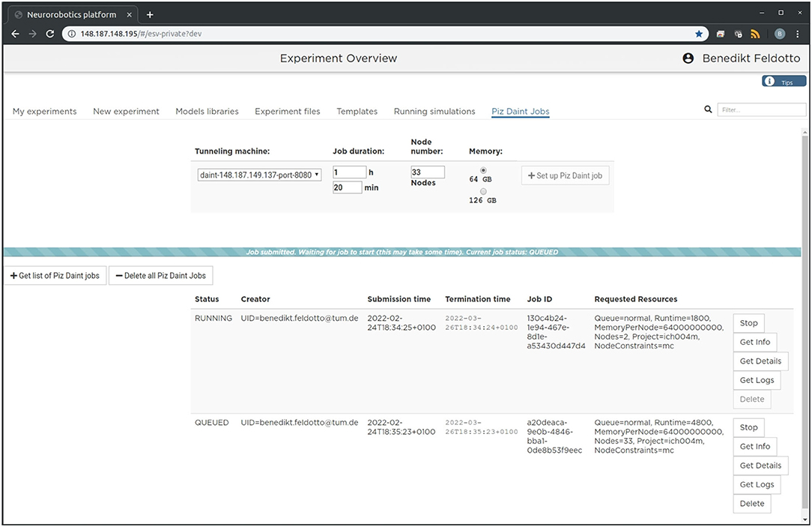Image resolution: width=812 pixels, height=527 pixels.
Task: Click the RUNNING status cell
Action: [x=213, y=318]
